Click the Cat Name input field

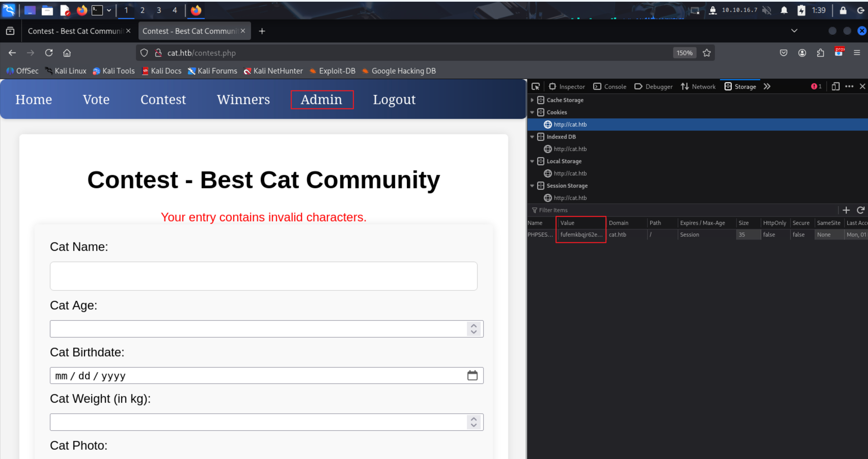click(x=263, y=276)
